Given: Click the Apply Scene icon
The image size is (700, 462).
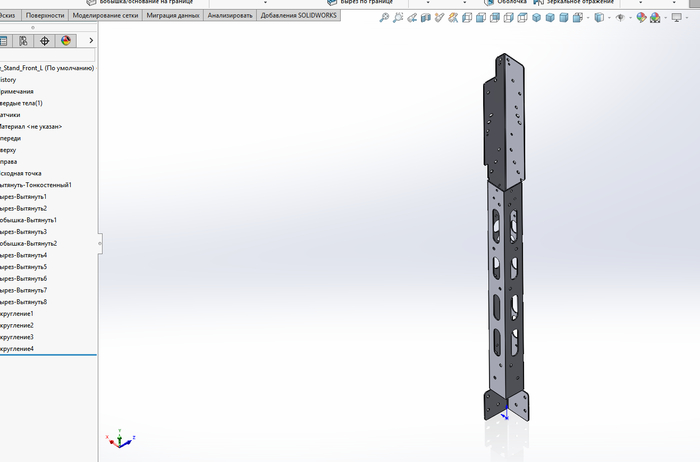Looking at the screenshot, I should tap(655, 18).
